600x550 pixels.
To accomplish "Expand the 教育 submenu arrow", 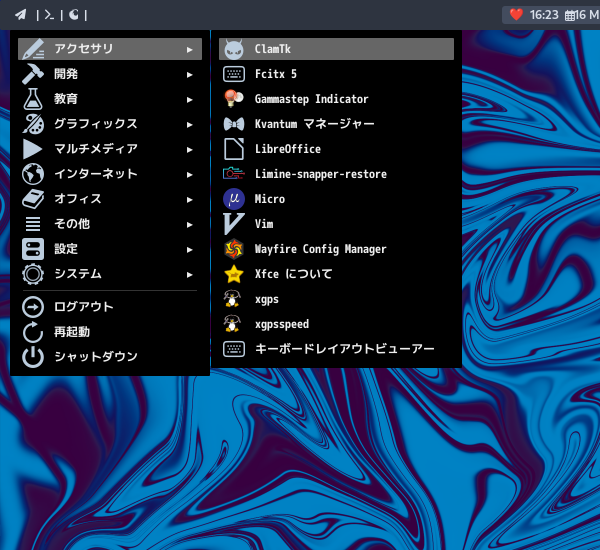I will [x=189, y=100].
